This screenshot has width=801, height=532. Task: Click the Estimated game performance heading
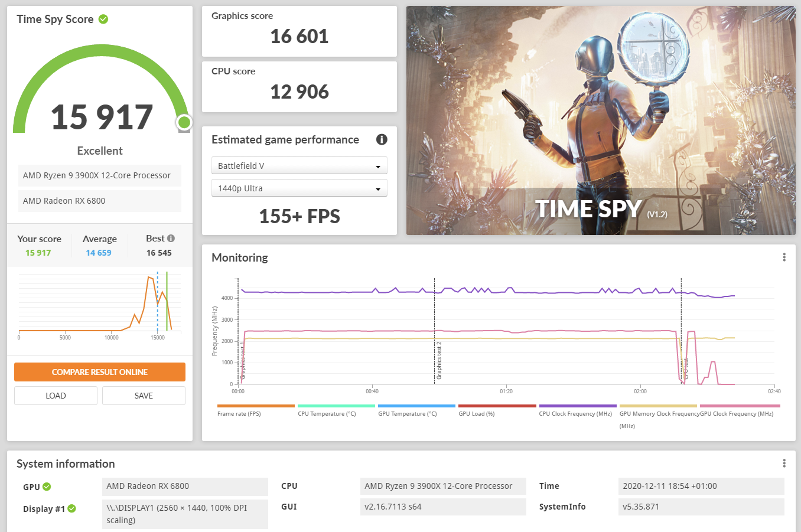coord(285,139)
